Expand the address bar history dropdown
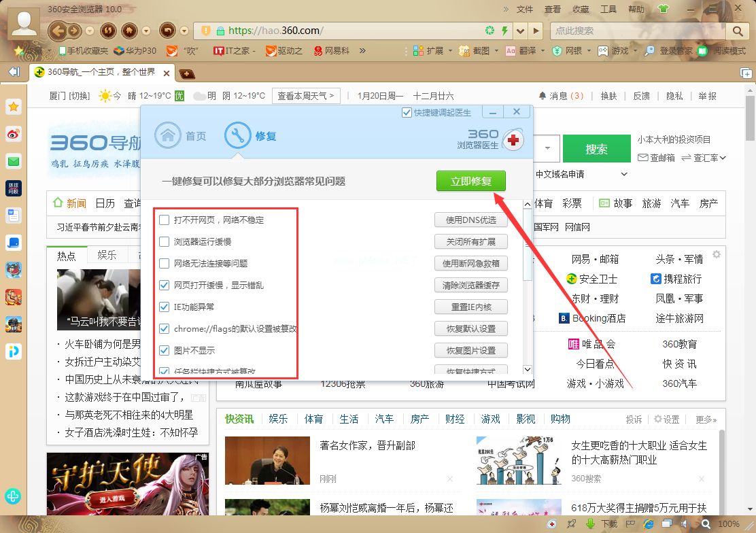The width and height of the screenshot is (756, 533). 520,31
